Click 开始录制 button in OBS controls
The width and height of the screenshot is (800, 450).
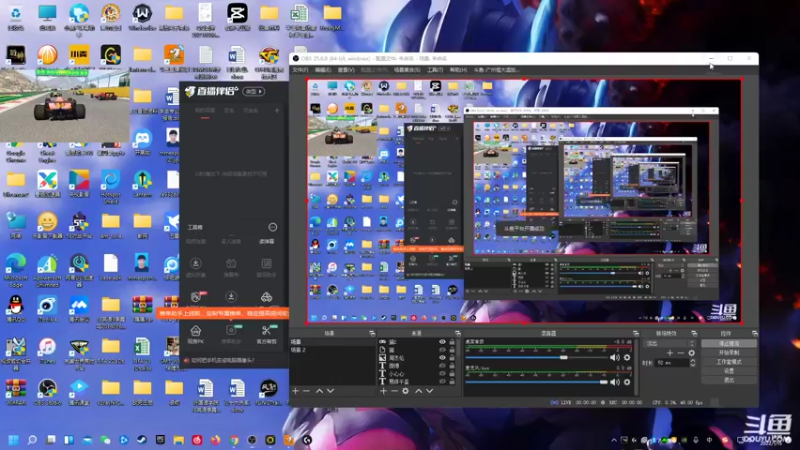[x=729, y=353]
